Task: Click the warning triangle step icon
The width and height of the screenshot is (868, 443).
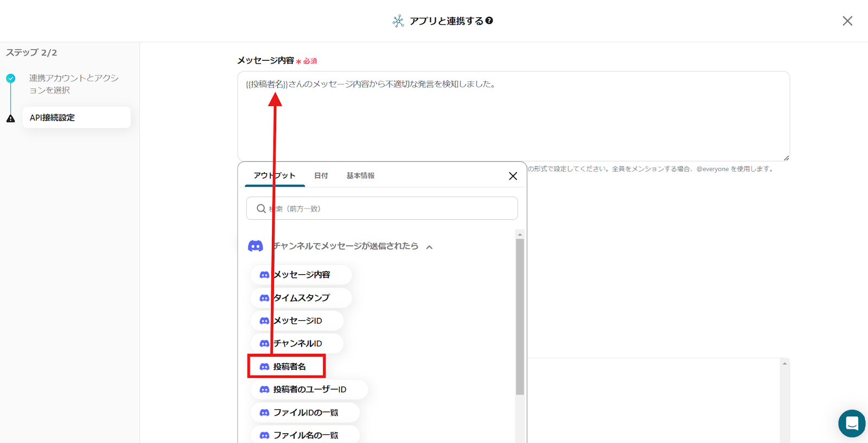Action: pyautogui.click(x=11, y=118)
